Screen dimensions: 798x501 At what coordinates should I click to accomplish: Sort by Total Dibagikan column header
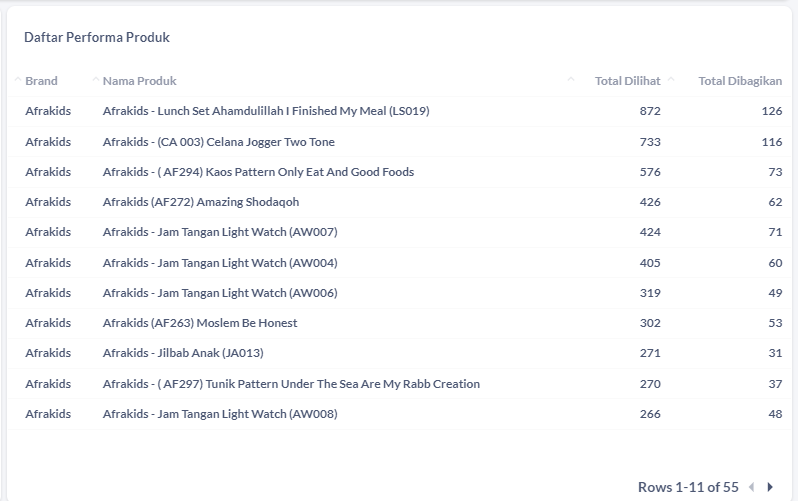click(x=740, y=81)
